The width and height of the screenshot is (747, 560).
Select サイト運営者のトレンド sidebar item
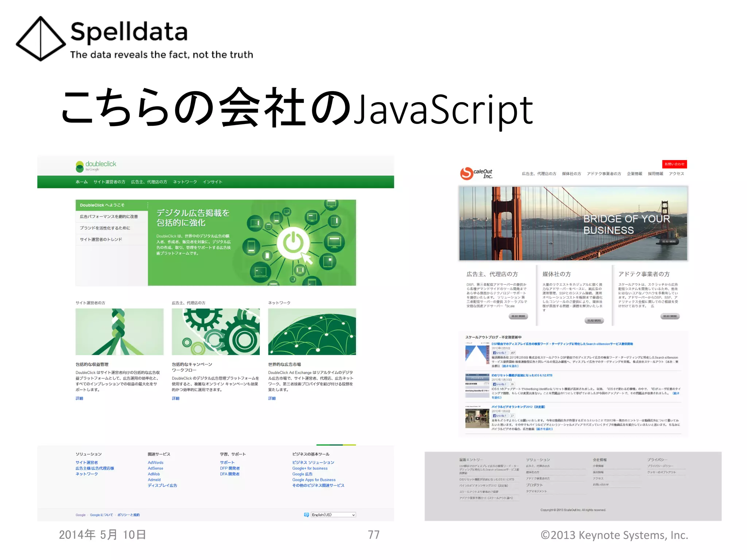tap(112, 240)
